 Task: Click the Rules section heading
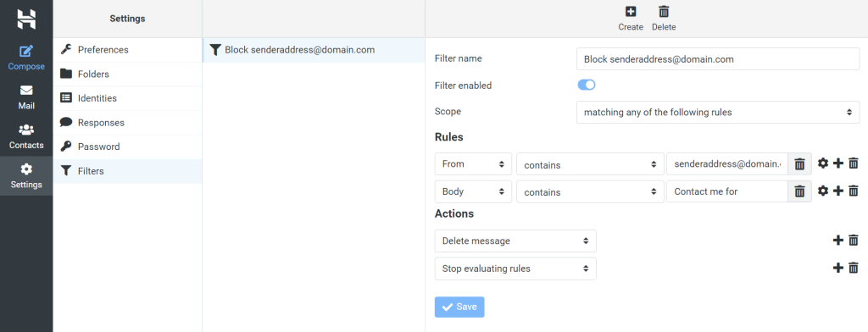pos(449,136)
